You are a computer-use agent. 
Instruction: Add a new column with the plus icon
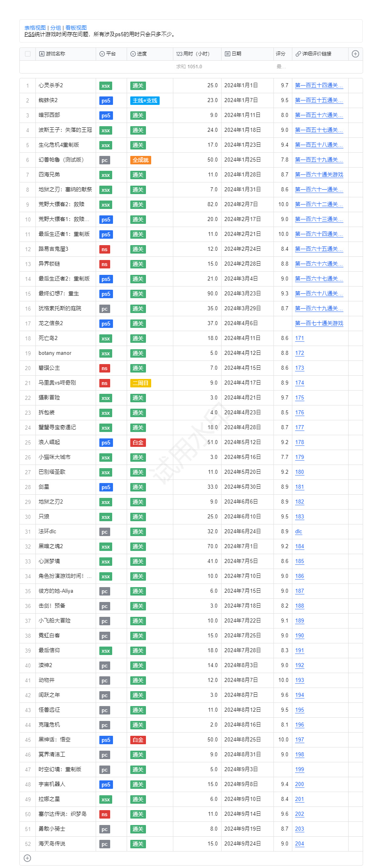355,54
